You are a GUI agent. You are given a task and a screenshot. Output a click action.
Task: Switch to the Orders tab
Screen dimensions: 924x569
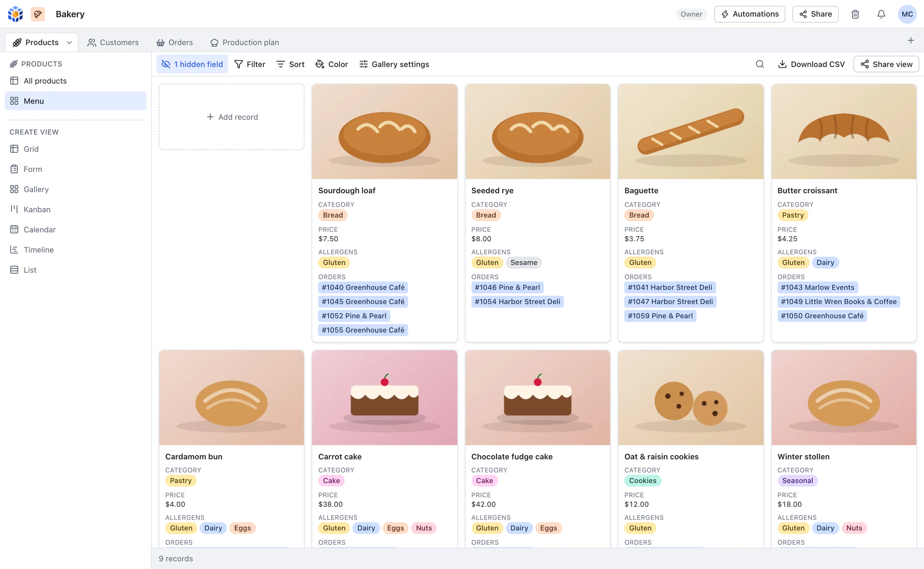click(x=175, y=42)
